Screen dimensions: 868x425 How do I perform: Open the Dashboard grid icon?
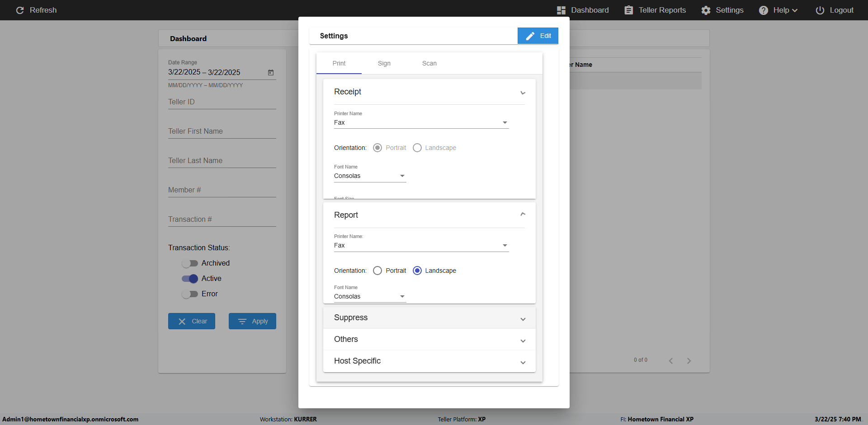pos(561,10)
